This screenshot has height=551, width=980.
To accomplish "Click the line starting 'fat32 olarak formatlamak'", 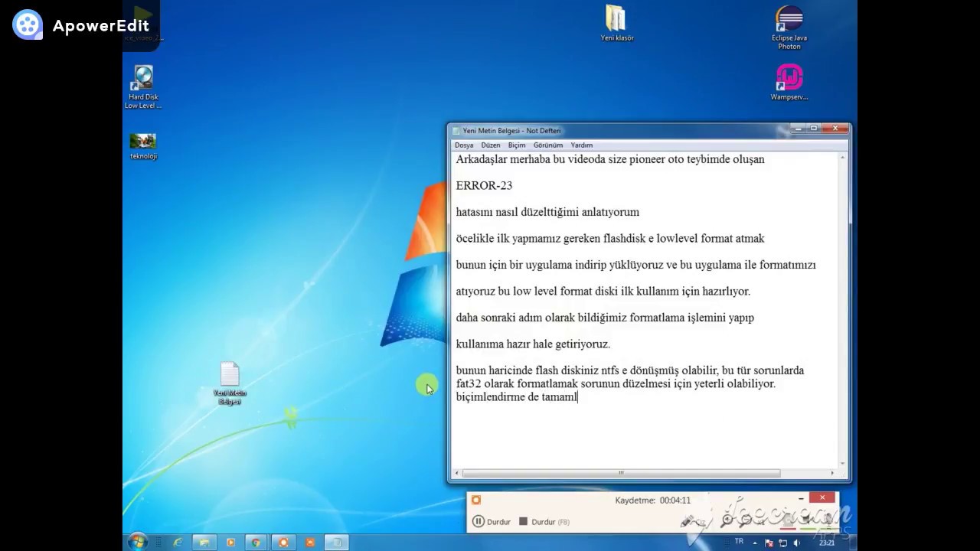I will click(x=616, y=383).
